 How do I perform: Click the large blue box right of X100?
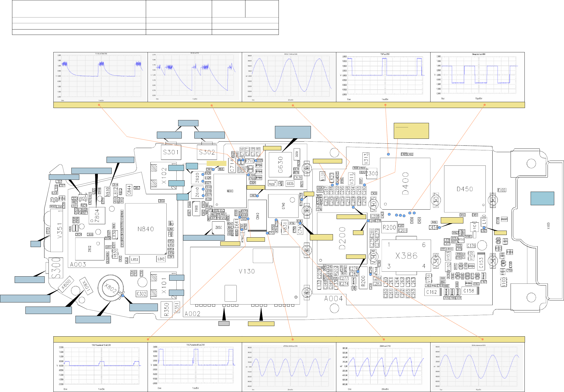click(x=542, y=198)
